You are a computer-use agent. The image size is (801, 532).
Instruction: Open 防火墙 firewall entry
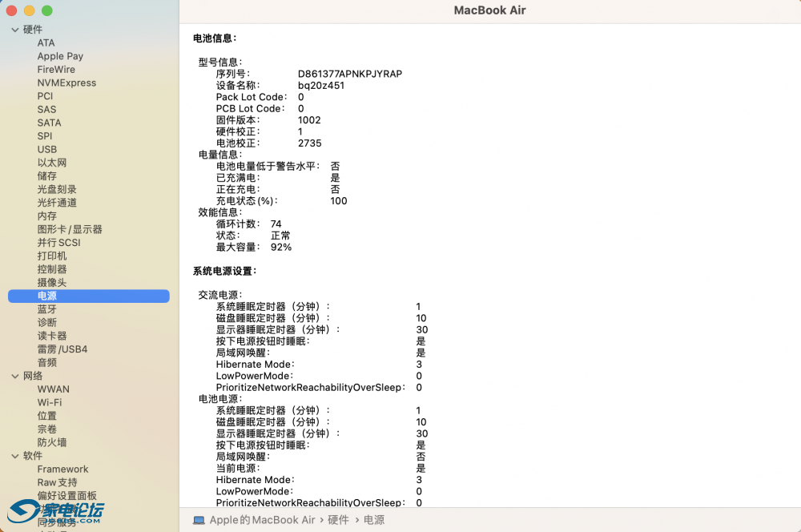(51, 442)
